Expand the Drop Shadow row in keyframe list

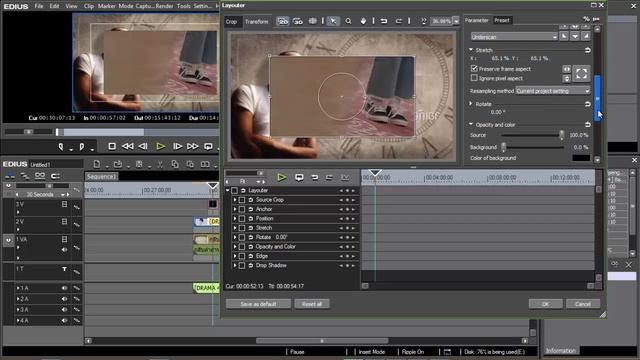click(x=235, y=266)
